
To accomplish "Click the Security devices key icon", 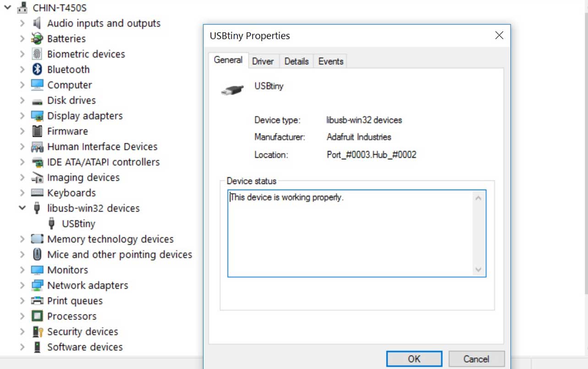I will tap(37, 331).
